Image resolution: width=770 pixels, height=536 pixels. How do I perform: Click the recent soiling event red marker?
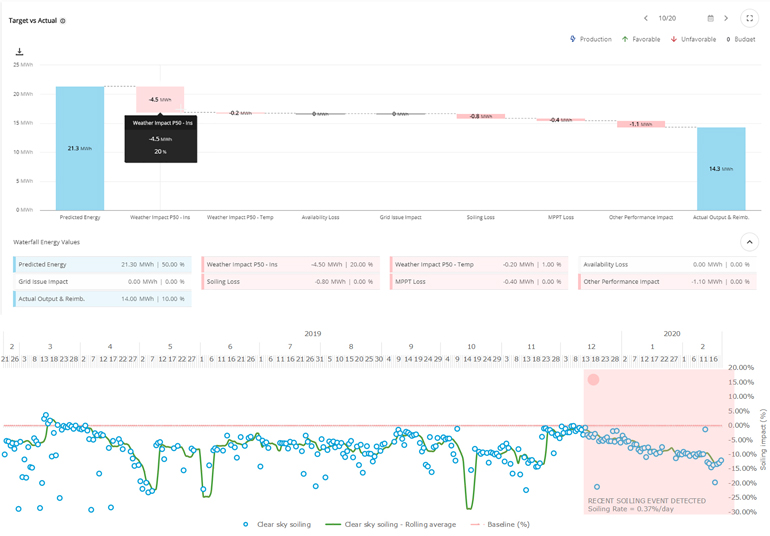[593, 380]
